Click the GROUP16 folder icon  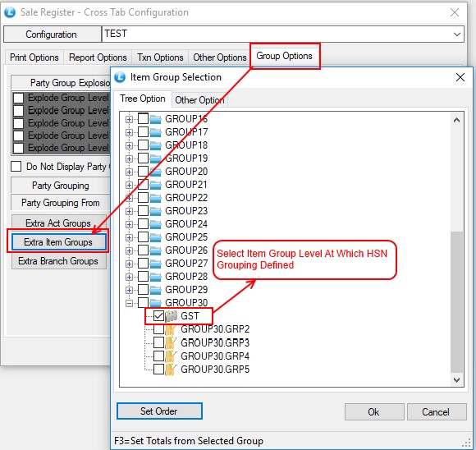click(x=156, y=119)
